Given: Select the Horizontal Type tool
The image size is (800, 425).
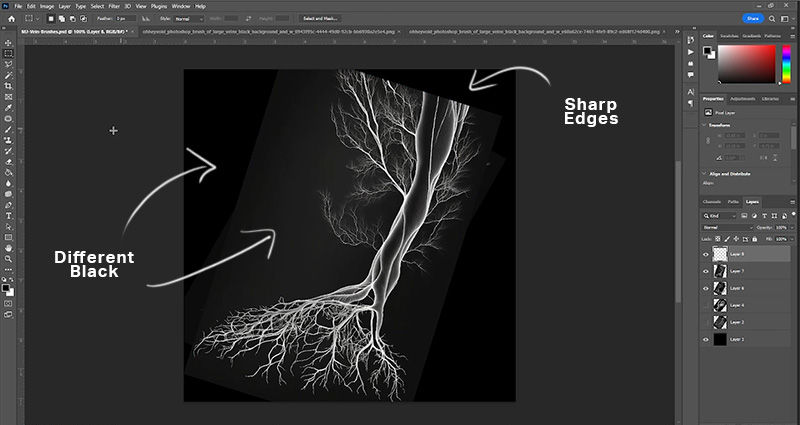Looking at the screenshot, I should tap(8, 216).
